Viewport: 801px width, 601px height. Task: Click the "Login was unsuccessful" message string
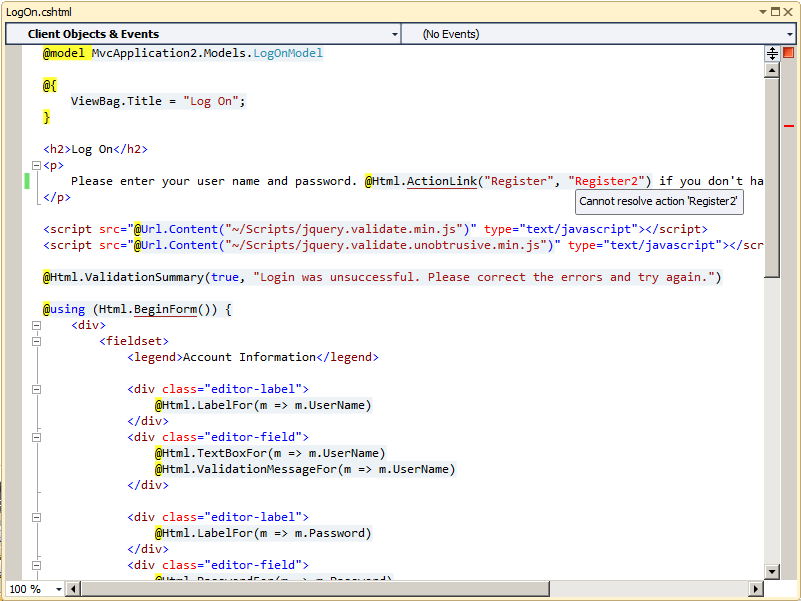(x=484, y=277)
